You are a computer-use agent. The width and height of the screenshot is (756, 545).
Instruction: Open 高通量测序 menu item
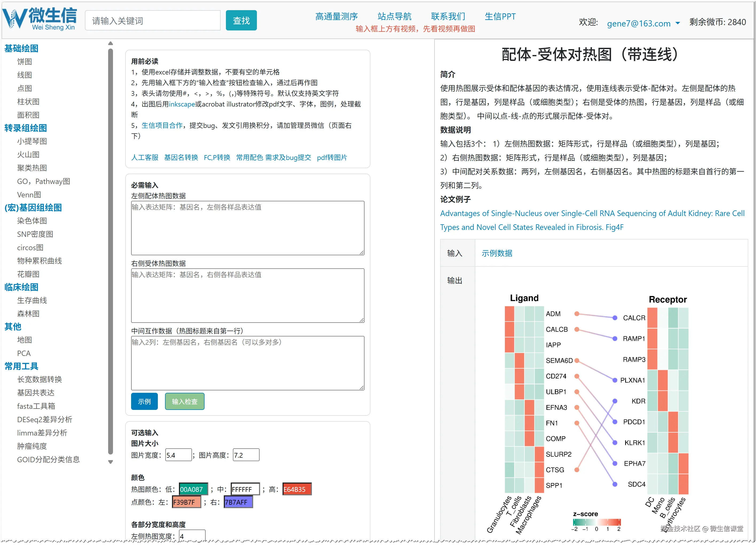[x=336, y=16]
